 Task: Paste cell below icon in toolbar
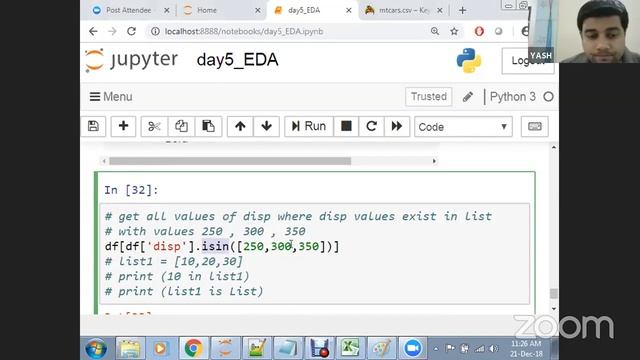tap(208, 126)
